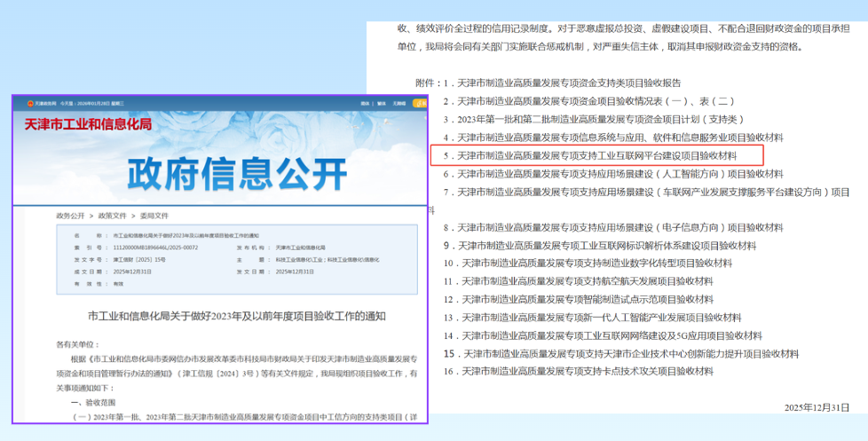Click the 政府信息公开 banner heading
Viewport: 868px width, 441px height.
pos(222,174)
